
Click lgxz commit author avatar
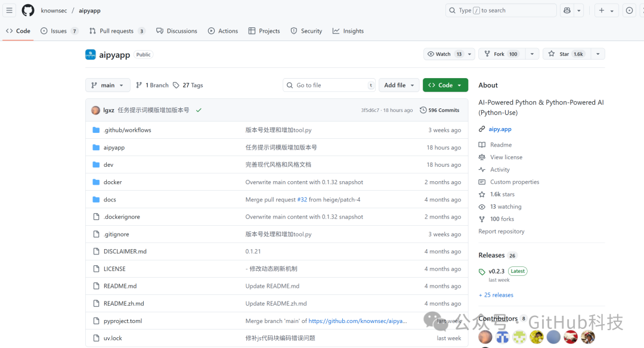(95, 110)
